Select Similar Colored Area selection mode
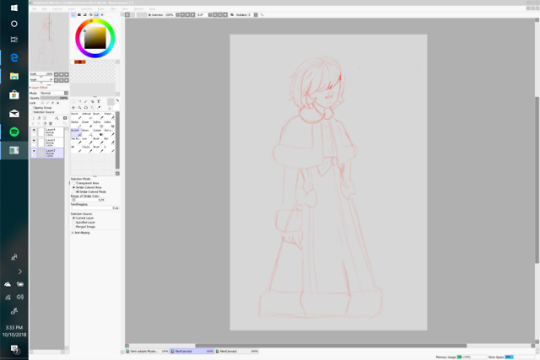 pos(73,187)
